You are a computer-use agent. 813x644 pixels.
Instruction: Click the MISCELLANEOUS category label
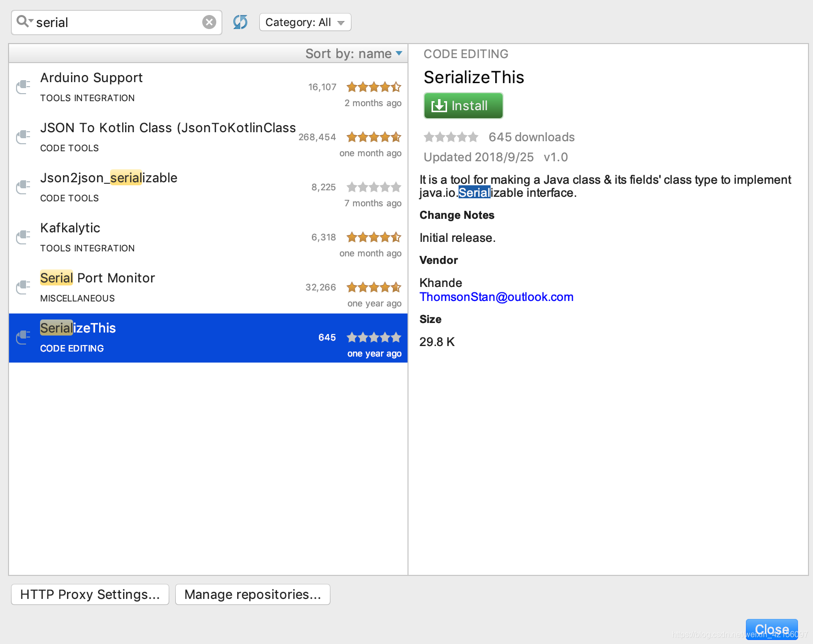(x=78, y=298)
